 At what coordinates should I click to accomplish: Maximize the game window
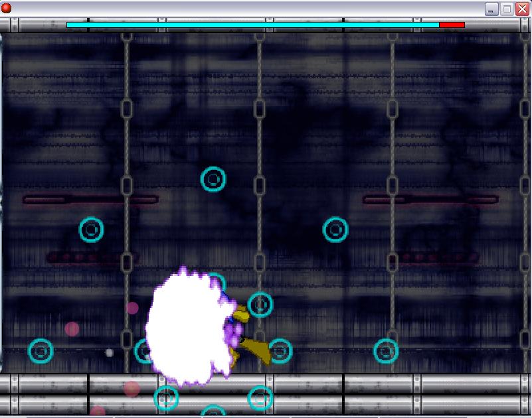(507, 9)
